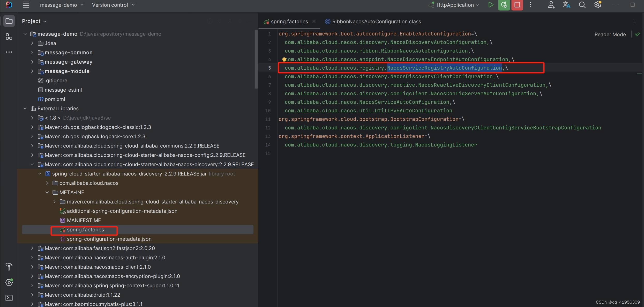
Task: Select spring.factories in the project tree
Action: (137, 230)
